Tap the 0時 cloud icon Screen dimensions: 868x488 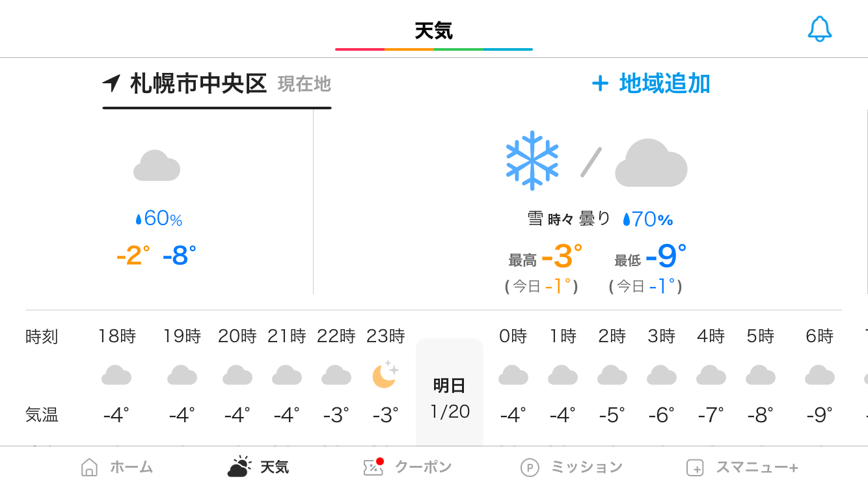tap(513, 375)
